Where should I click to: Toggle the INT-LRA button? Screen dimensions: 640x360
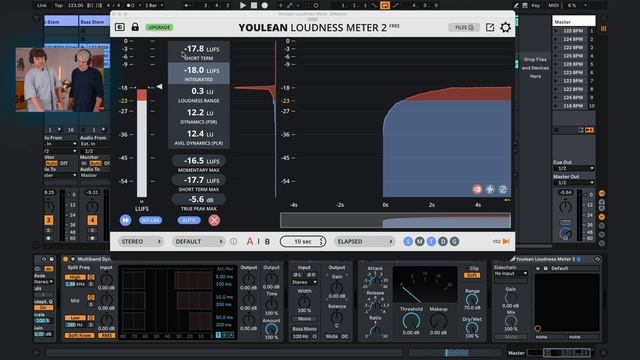pos(150,220)
